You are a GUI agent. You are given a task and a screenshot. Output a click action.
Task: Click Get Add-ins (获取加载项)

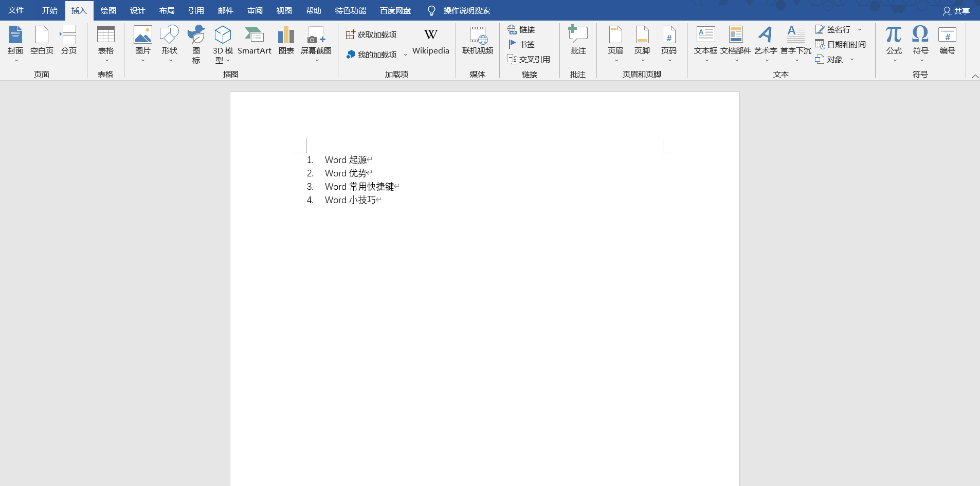click(371, 34)
